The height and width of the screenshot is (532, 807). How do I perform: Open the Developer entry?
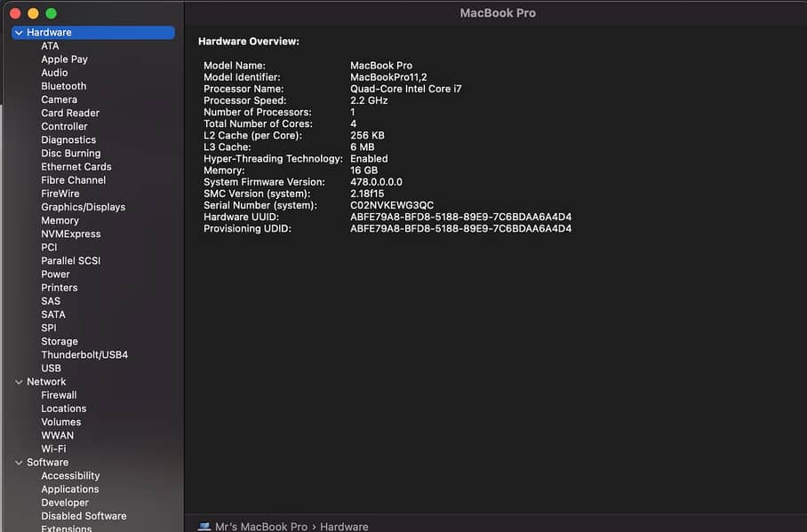tap(65, 503)
